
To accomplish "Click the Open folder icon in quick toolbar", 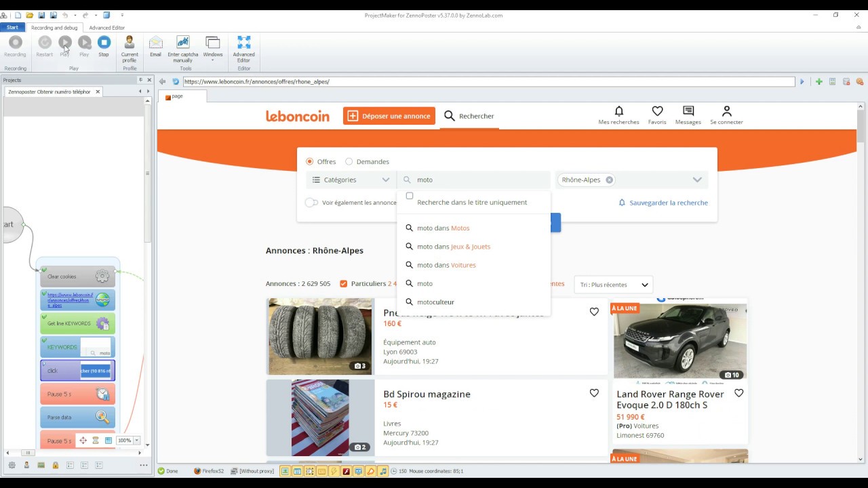I will point(30,15).
